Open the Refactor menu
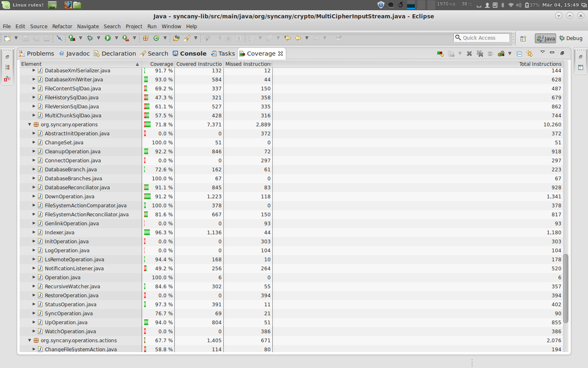The image size is (588, 368). tap(62, 26)
